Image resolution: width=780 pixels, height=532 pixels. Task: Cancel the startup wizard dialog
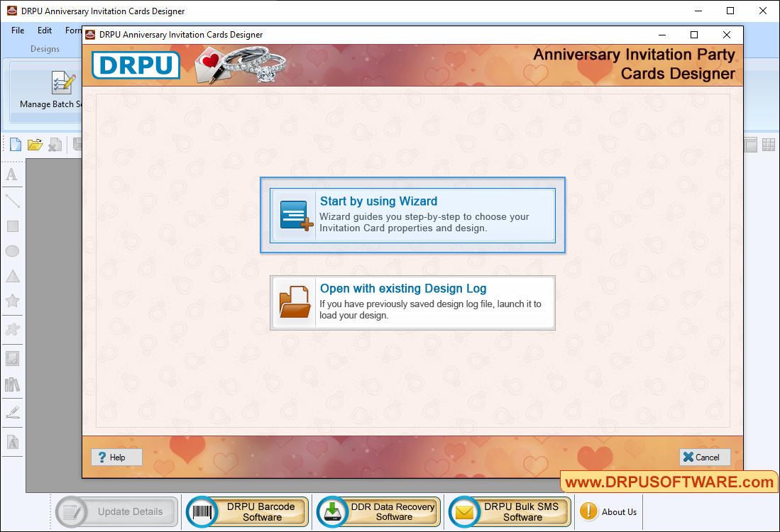(704, 458)
